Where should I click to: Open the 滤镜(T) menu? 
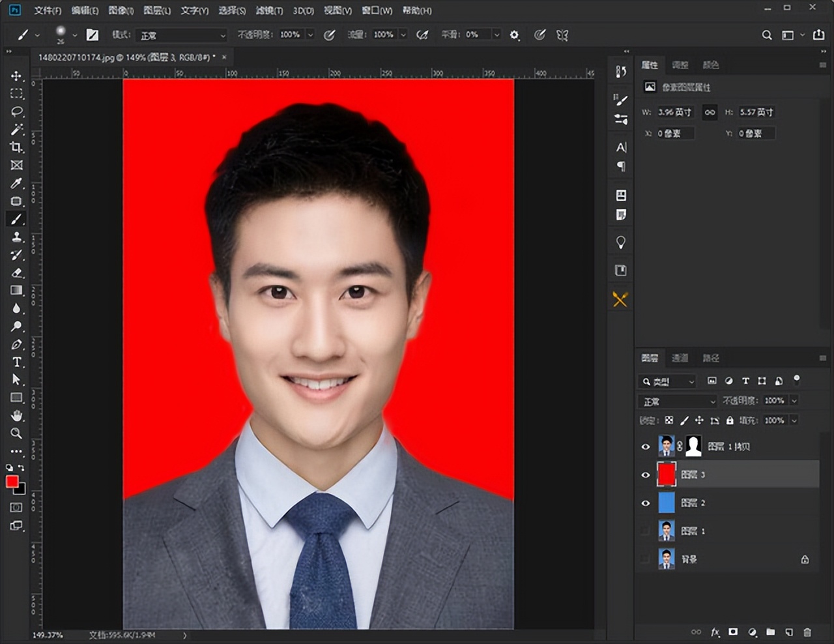(269, 10)
